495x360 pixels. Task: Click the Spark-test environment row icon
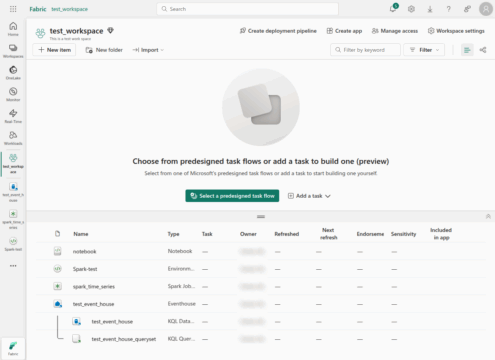(58, 269)
